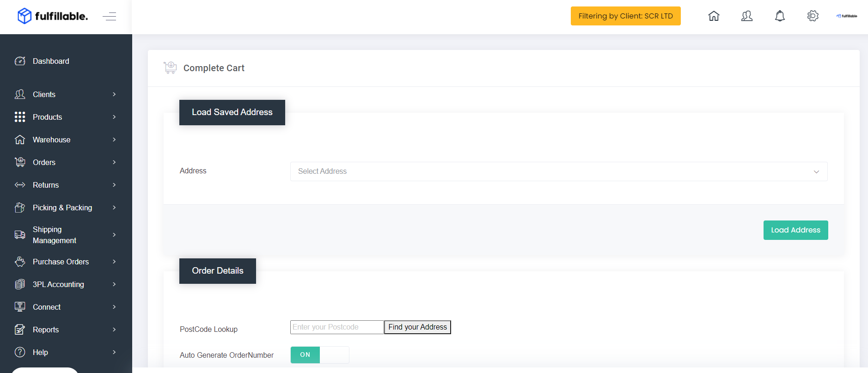Image resolution: width=868 pixels, height=373 pixels.
Task: Click the Returns arrows icon
Action: [x=20, y=185]
